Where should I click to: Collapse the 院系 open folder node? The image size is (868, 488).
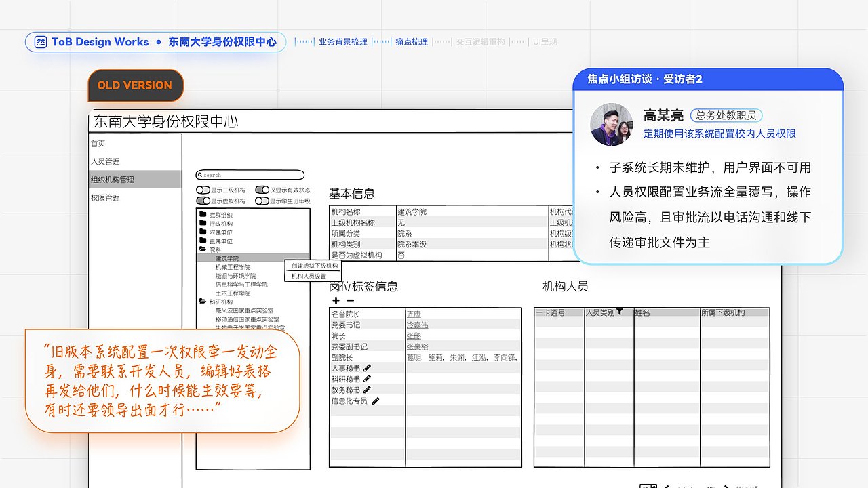point(203,250)
